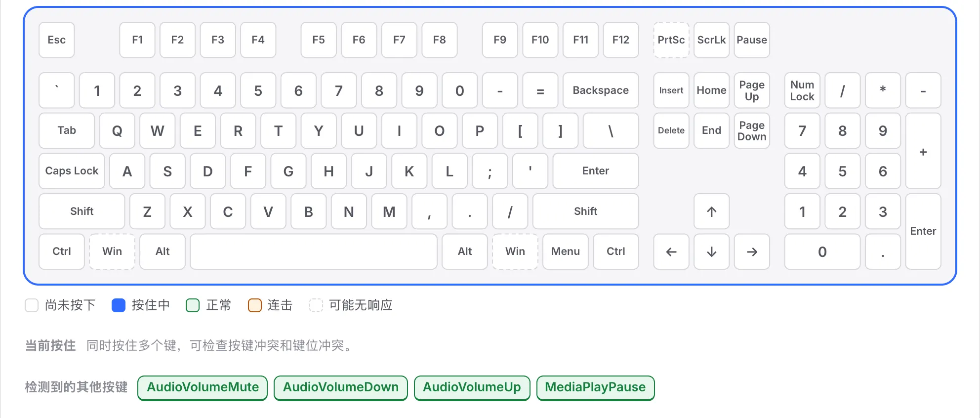Click the Backspace key
Viewport: 980px width, 418px height.
tap(601, 90)
